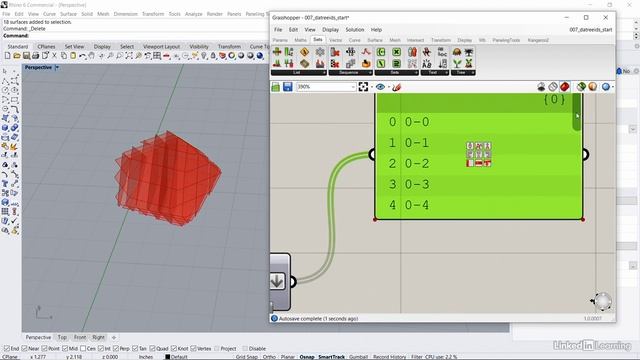Open Grasshopper preview eye dropdown arrow
Screen dimensions: 640x360
point(389,87)
